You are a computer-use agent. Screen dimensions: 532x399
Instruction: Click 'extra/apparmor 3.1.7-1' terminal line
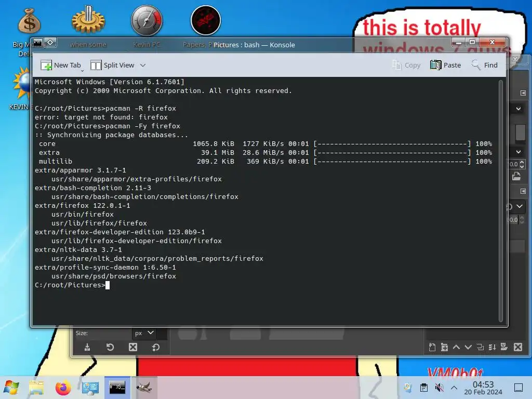[81, 170]
